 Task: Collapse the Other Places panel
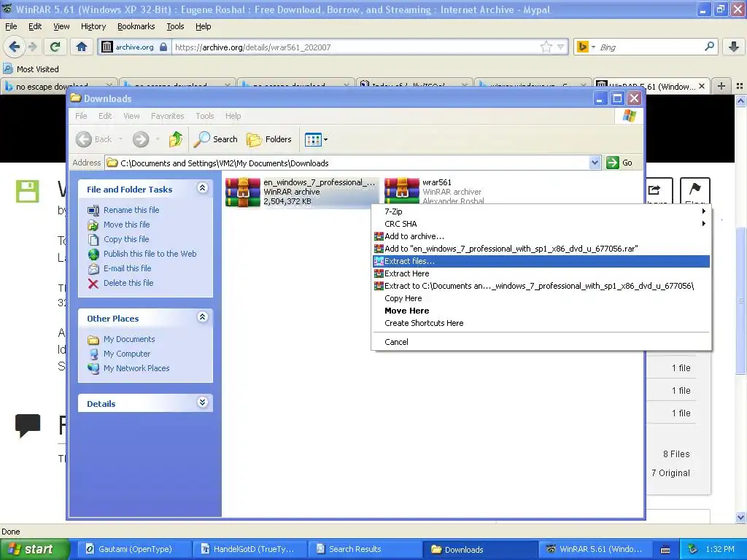203,317
